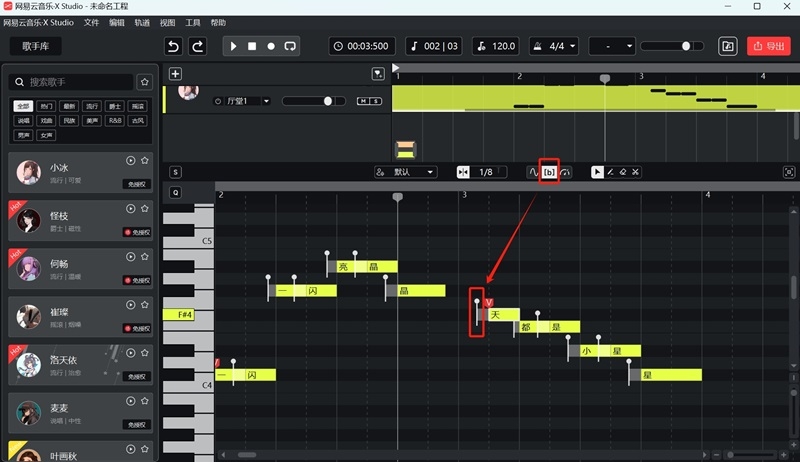Select the 男声 singer filter
Screen dimensions: 800x462
(x=23, y=136)
